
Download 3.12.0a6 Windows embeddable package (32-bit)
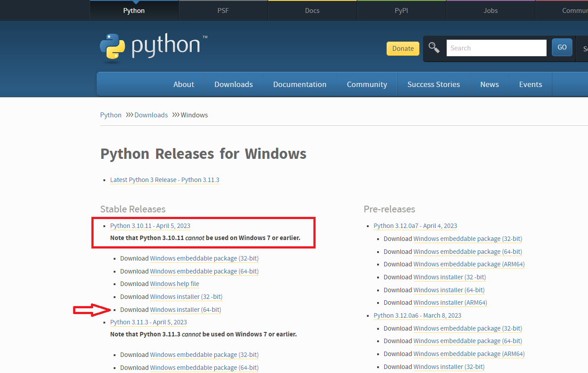[x=468, y=328]
